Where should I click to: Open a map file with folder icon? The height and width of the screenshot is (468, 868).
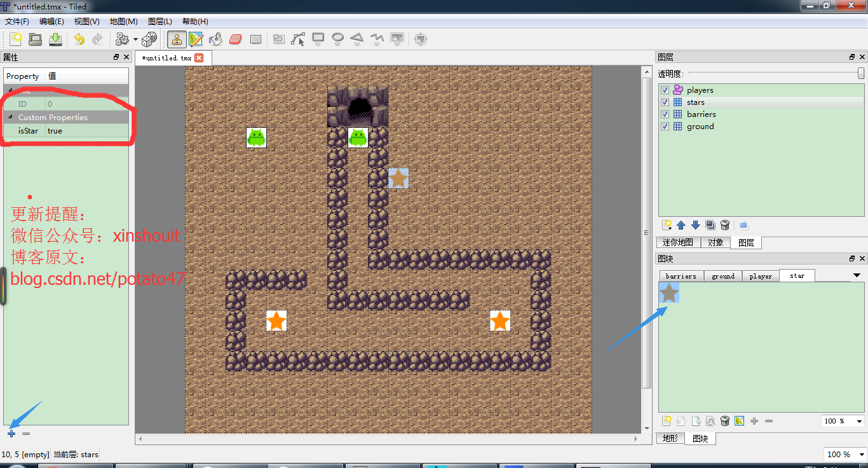36,39
